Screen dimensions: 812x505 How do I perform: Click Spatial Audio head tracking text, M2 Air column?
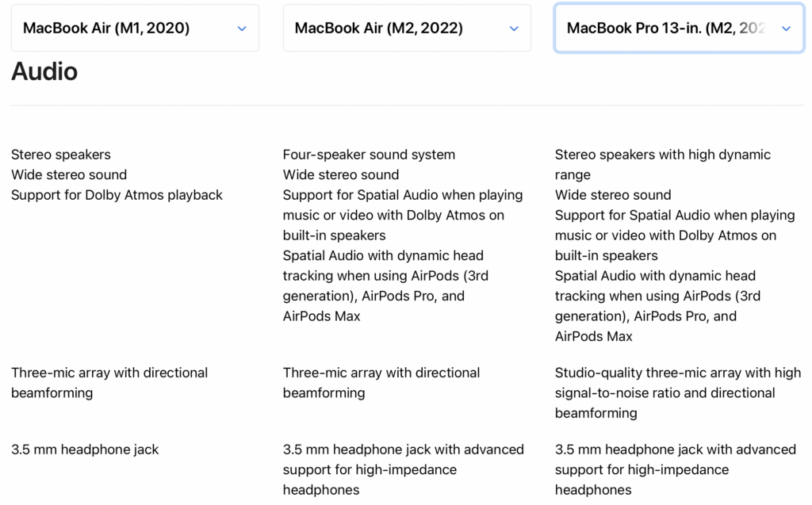385,276
